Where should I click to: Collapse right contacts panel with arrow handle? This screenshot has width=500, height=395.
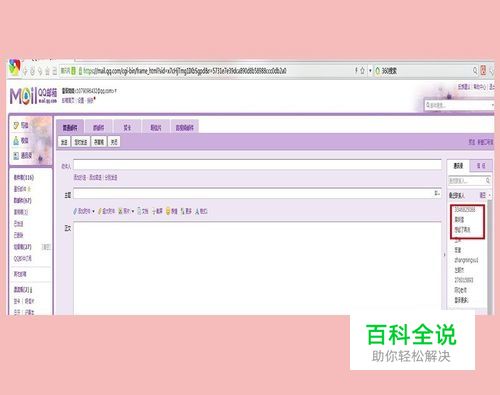pyautogui.click(x=444, y=255)
